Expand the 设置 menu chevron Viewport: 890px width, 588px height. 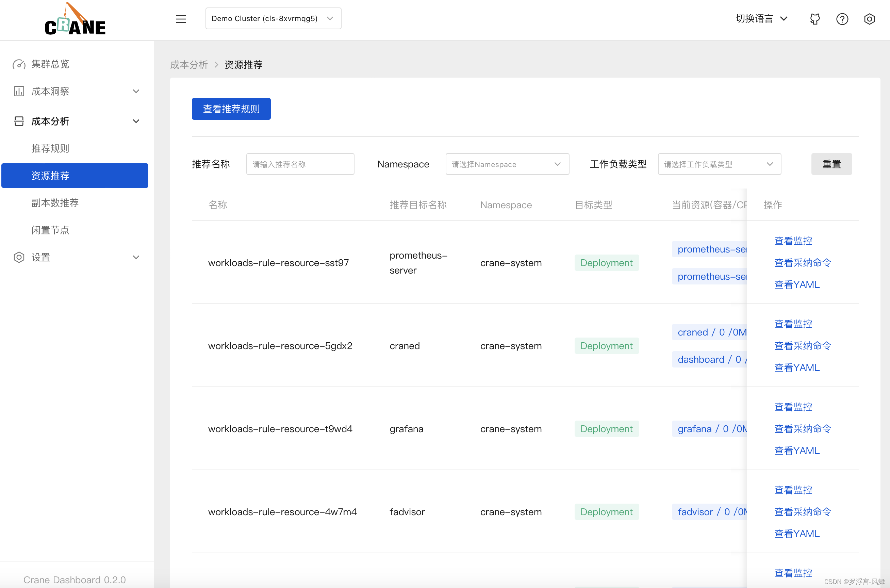pos(136,257)
